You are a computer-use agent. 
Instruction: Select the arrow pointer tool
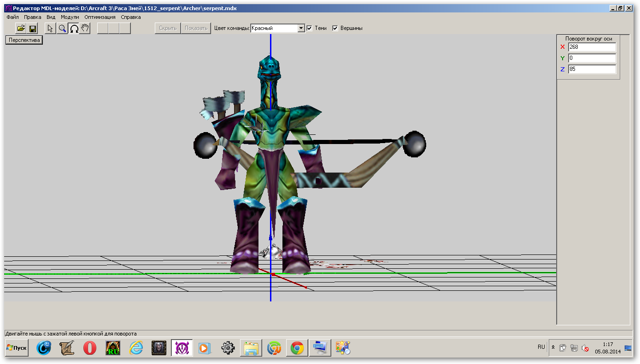pos(51,29)
